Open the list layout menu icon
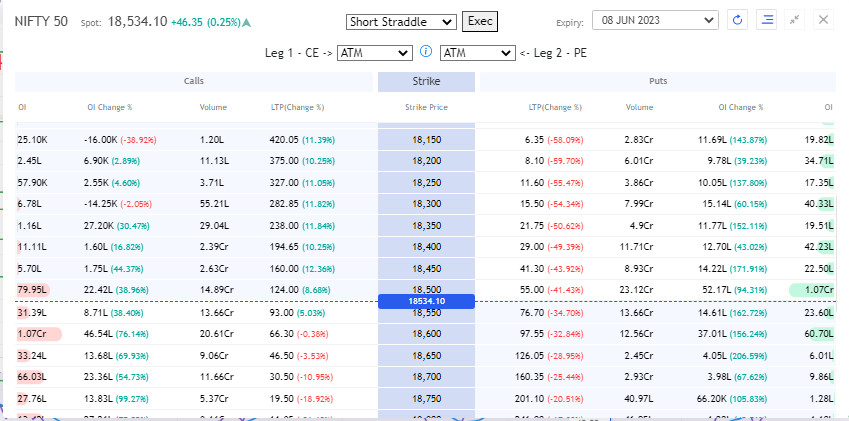This screenshot has height=421, width=849. pyautogui.click(x=767, y=21)
